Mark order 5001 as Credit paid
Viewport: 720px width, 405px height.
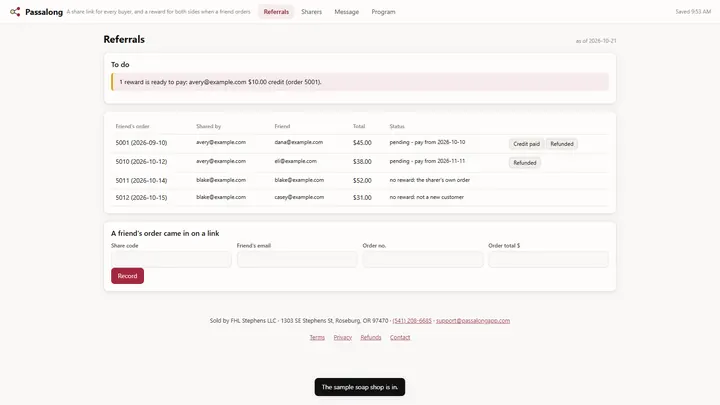(526, 144)
